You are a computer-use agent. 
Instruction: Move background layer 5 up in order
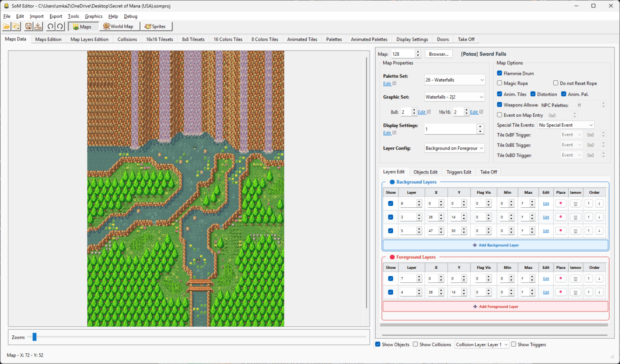(589, 230)
